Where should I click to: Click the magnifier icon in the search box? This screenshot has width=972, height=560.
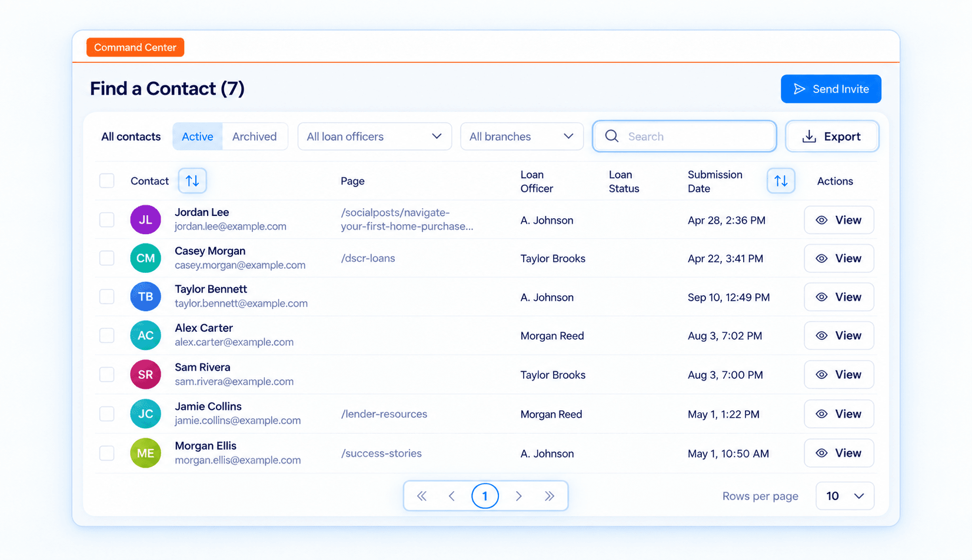tap(612, 136)
